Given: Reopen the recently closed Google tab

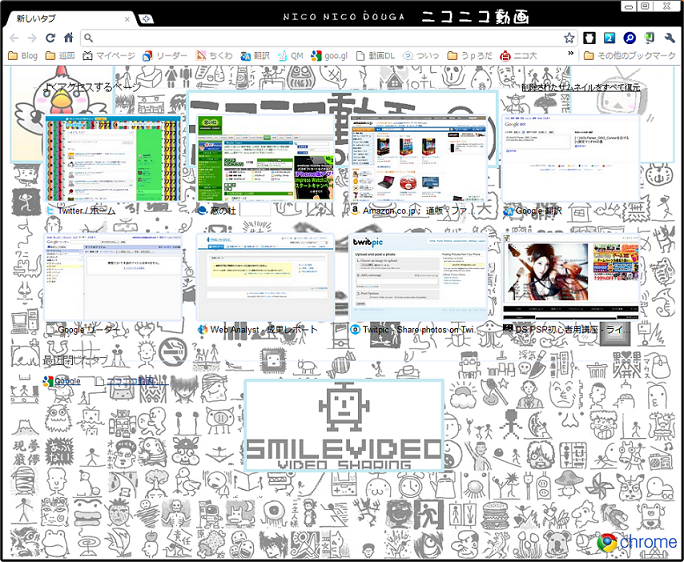Looking at the screenshot, I should [62, 381].
